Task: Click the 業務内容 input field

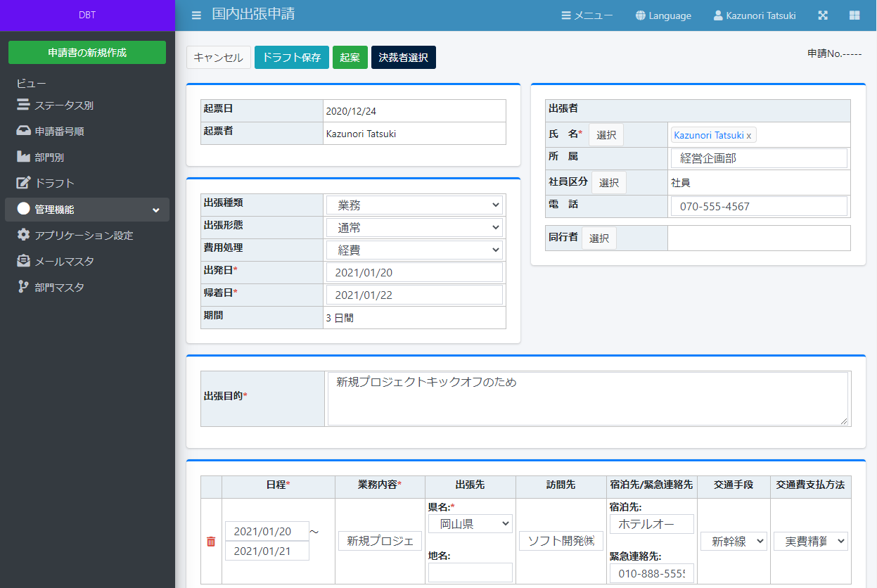Action: coord(380,541)
